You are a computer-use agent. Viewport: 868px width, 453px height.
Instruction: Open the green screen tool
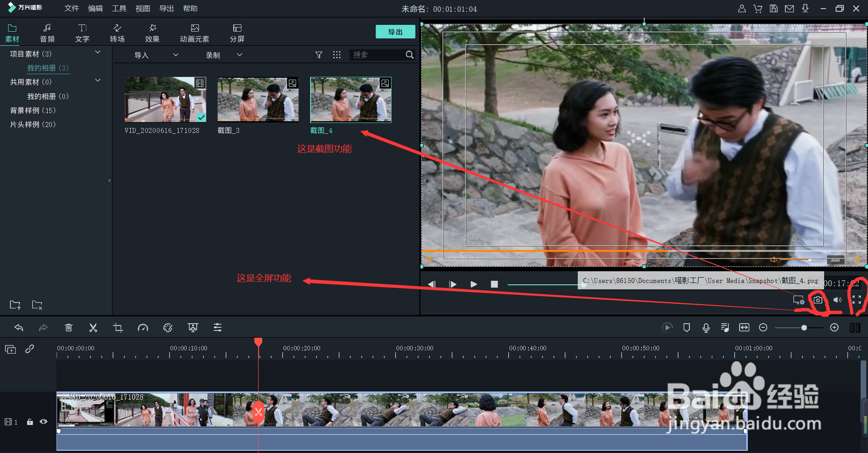pyautogui.click(x=193, y=328)
